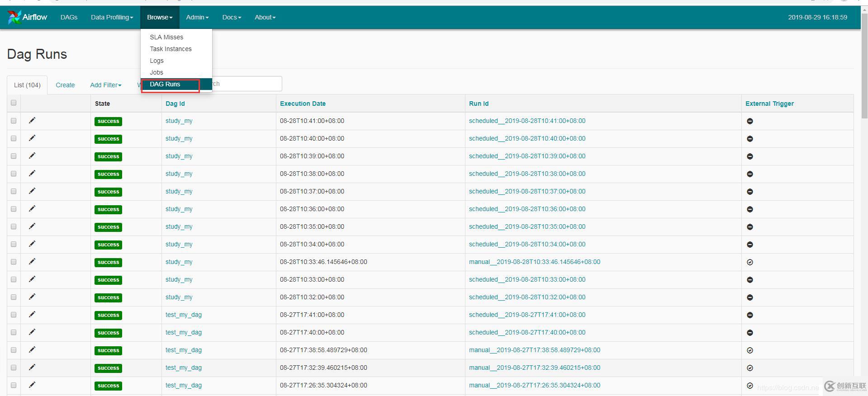Sort table by Execution Date column

click(x=303, y=104)
